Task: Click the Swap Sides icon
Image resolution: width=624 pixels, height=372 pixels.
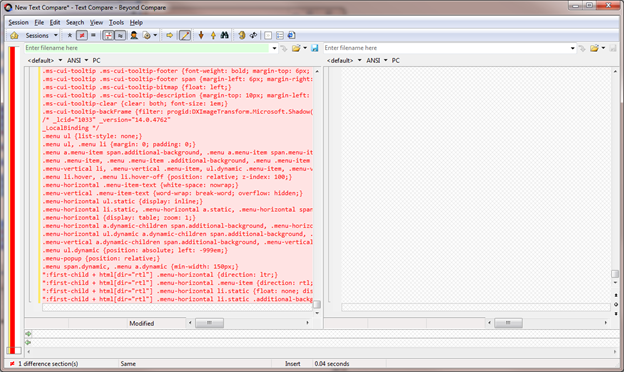Action: 254,35
